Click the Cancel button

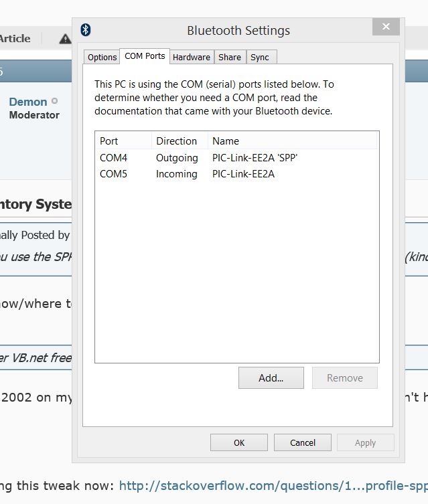pyautogui.click(x=303, y=442)
